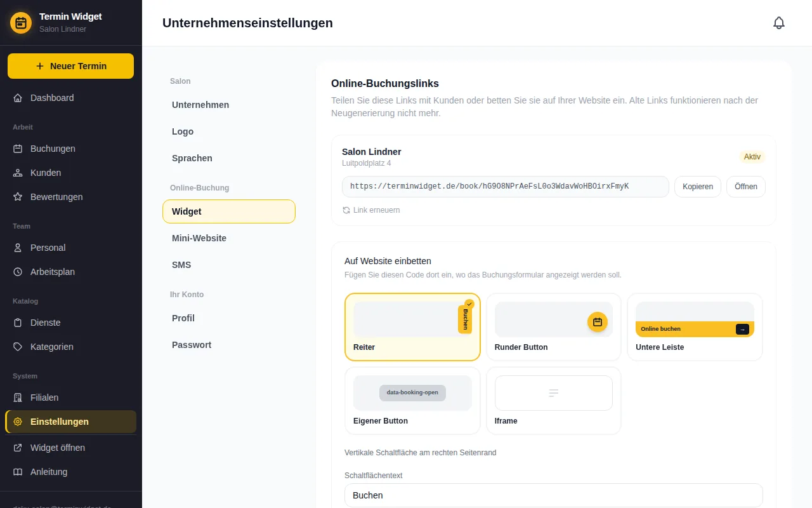
Task: Go to Dienste in sidebar
Action: pos(70,323)
